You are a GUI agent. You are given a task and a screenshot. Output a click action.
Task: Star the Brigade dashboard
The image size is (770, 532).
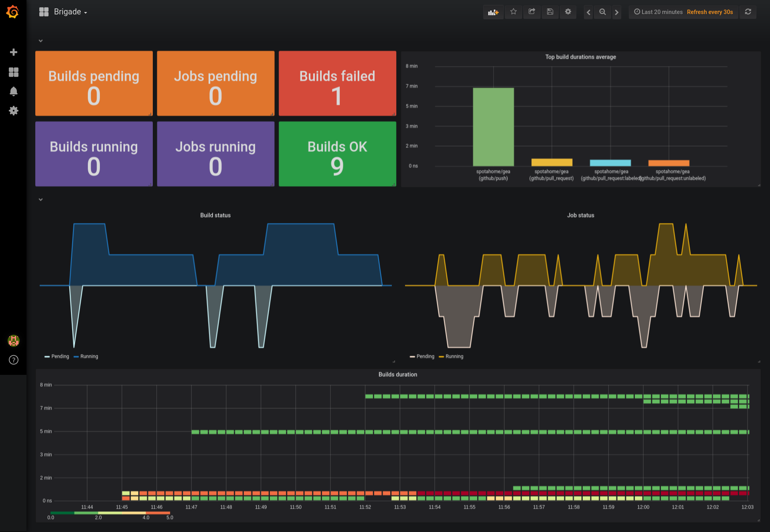513,12
